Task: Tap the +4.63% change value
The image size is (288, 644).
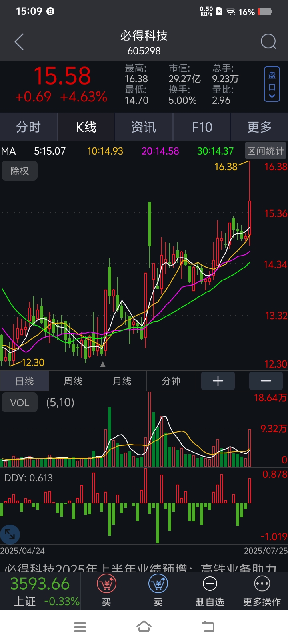Action: click(84, 97)
